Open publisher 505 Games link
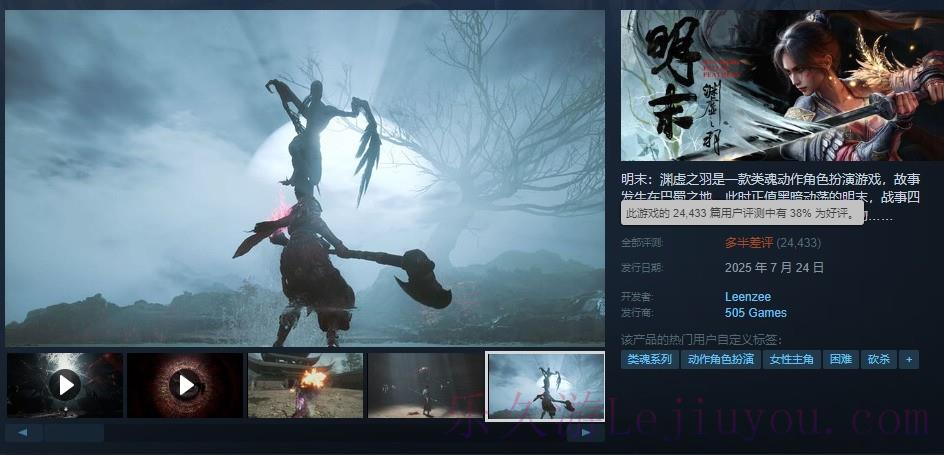944x455 pixels. click(x=756, y=313)
